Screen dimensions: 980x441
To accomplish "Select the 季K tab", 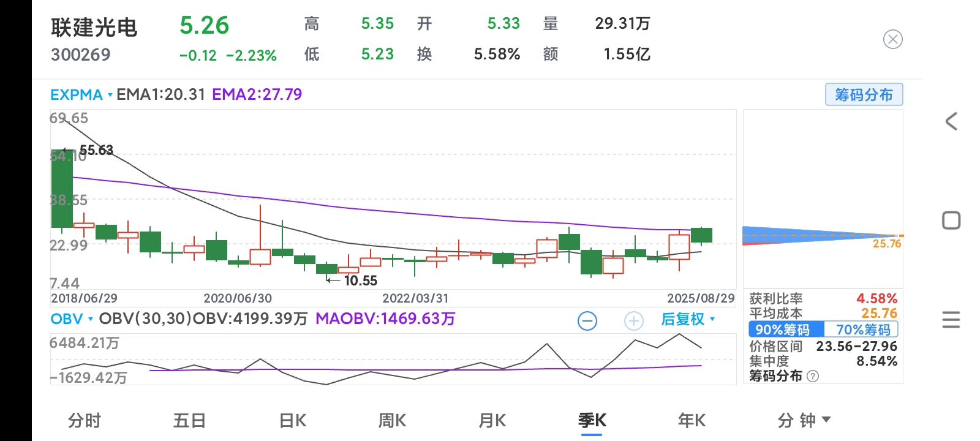I will pos(592,420).
